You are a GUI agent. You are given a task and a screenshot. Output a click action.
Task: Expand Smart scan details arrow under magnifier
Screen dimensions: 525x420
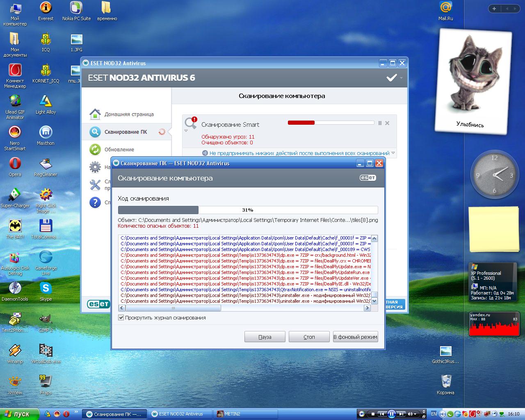pos(186,131)
